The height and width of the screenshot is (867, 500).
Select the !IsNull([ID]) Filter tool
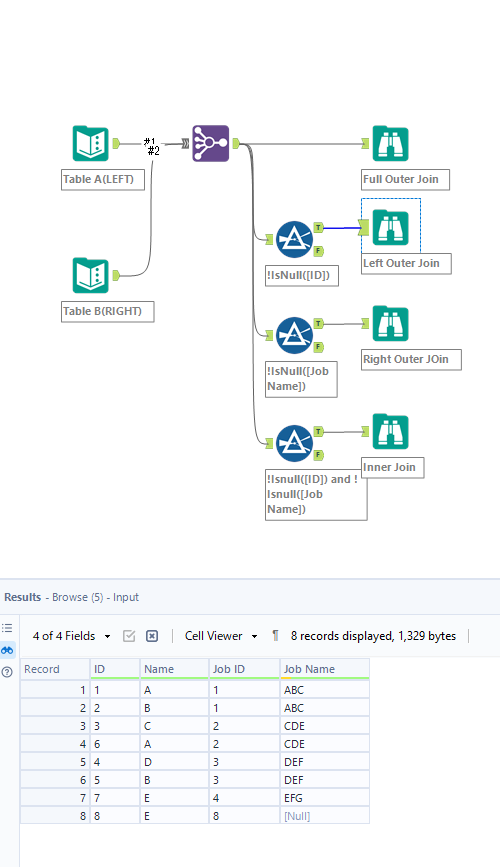(294, 239)
